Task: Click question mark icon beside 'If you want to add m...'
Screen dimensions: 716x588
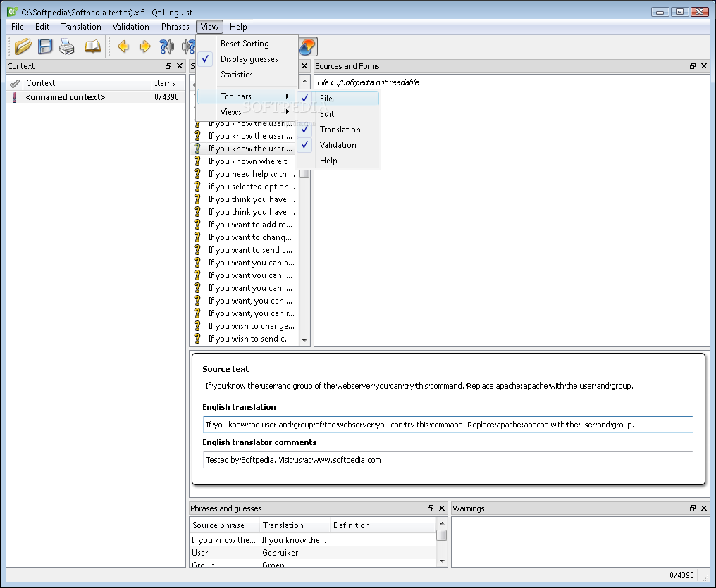Action: [x=197, y=225]
